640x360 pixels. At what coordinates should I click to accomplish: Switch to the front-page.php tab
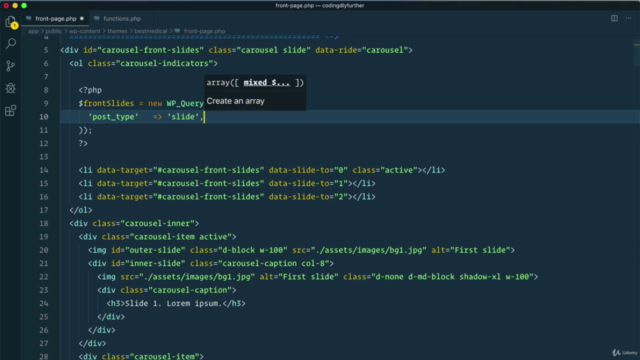click(56, 19)
